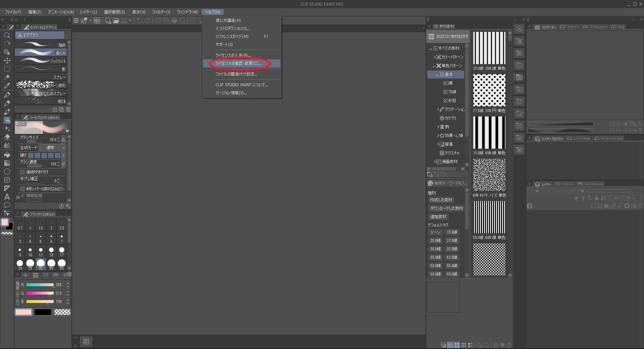Open the フィルター(I) menu
The width and height of the screenshot is (644, 349).
161,12
